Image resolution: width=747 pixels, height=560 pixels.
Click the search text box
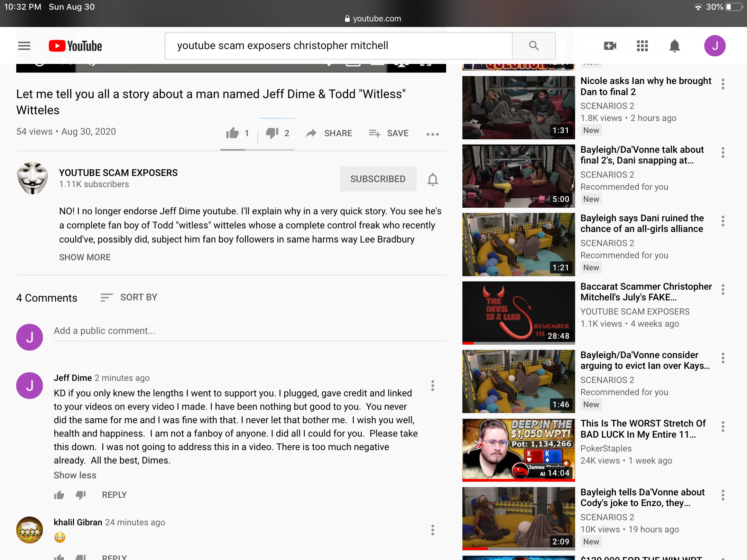click(339, 46)
